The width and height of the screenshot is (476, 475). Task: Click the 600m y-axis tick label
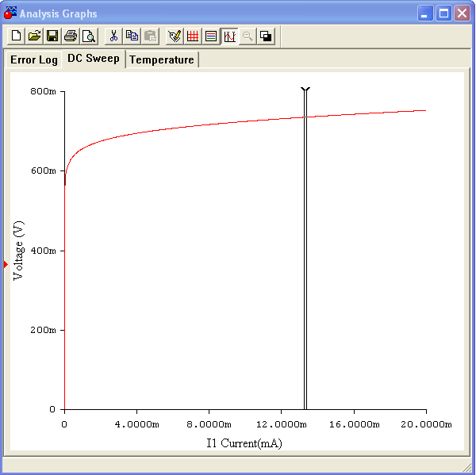point(44,170)
